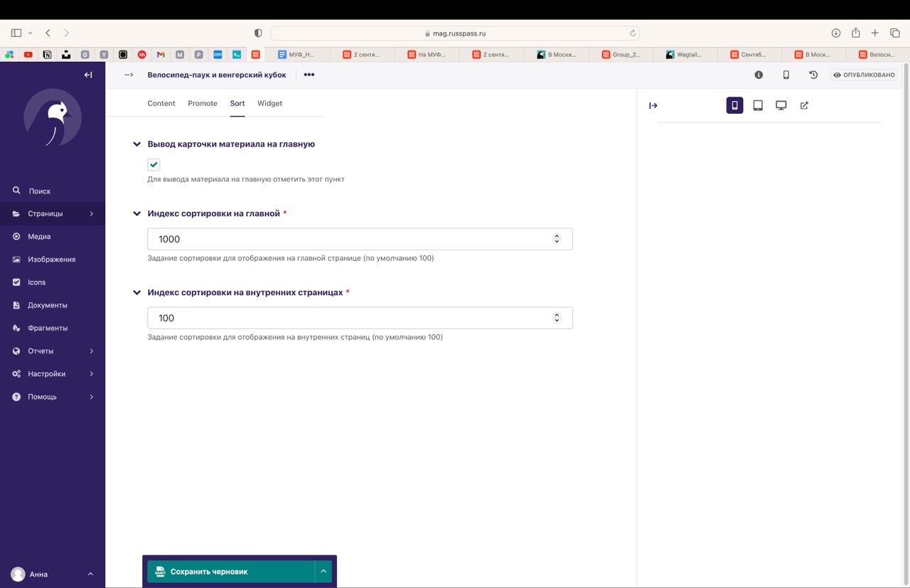
Task: Click the Сохранить черновик button
Action: tap(231, 571)
